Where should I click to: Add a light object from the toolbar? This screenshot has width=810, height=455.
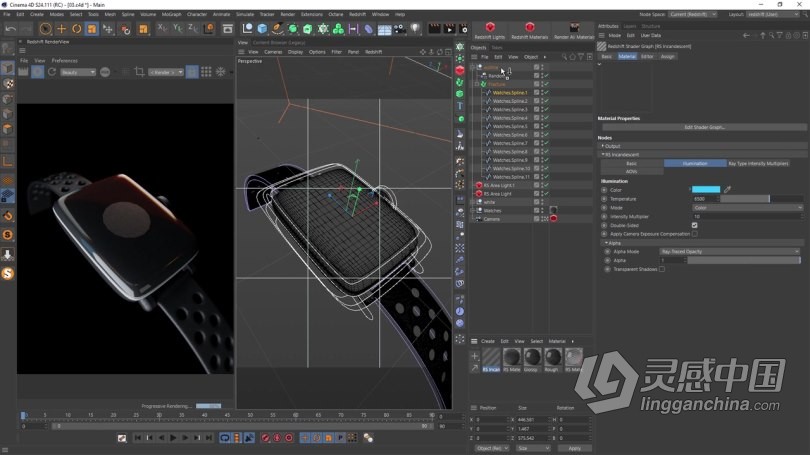(415, 28)
